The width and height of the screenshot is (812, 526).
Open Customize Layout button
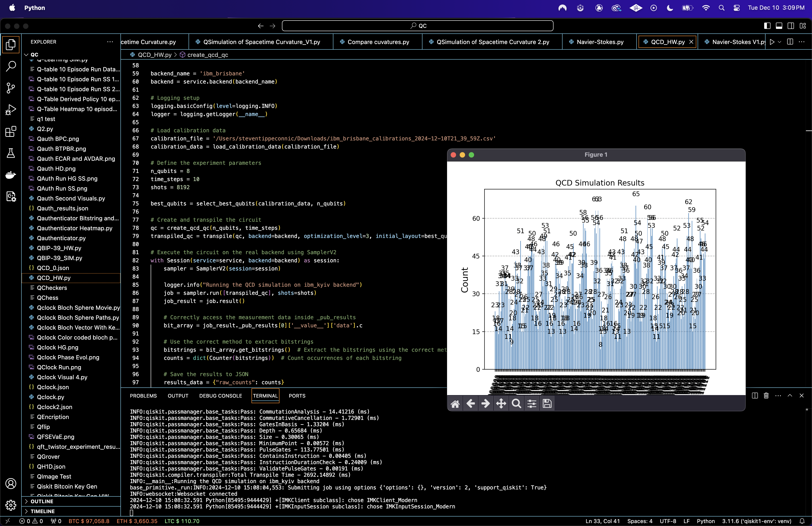click(803, 26)
